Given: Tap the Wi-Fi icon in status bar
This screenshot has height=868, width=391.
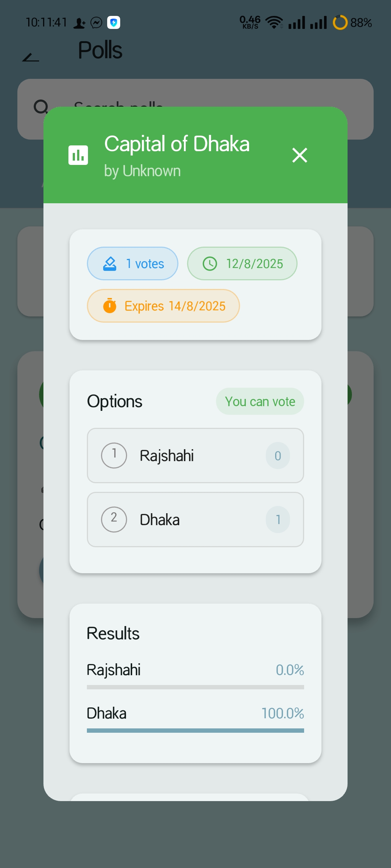Looking at the screenshot, I should 274,22.
